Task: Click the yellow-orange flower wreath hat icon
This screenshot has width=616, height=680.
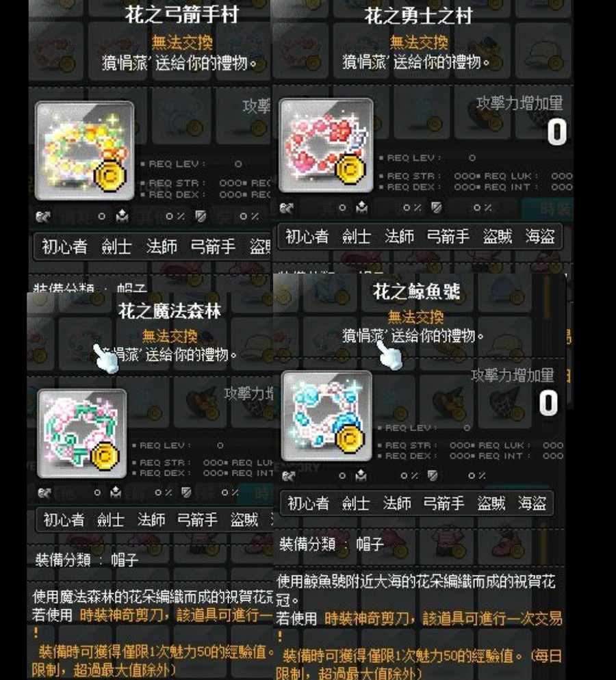Action: tap(84, 150)
